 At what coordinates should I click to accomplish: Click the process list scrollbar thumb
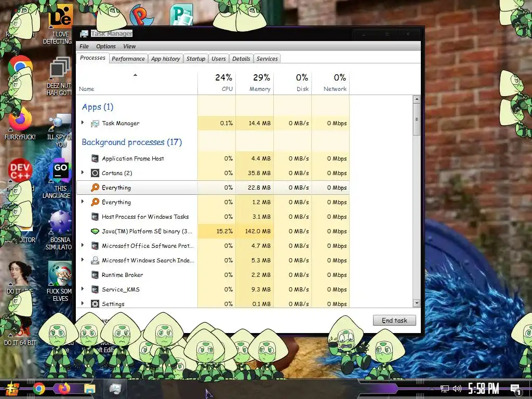(417, 119)
